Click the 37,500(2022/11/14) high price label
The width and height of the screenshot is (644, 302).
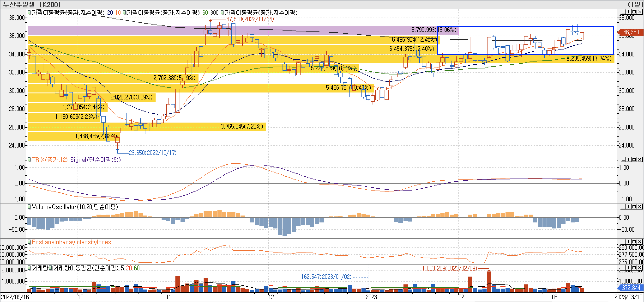250,19
